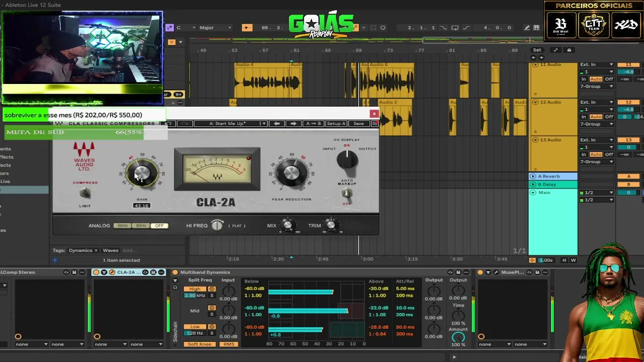Screen dimensions: 644x362
Task: Click the Main track icon
Action: click(x=533, y=193)
